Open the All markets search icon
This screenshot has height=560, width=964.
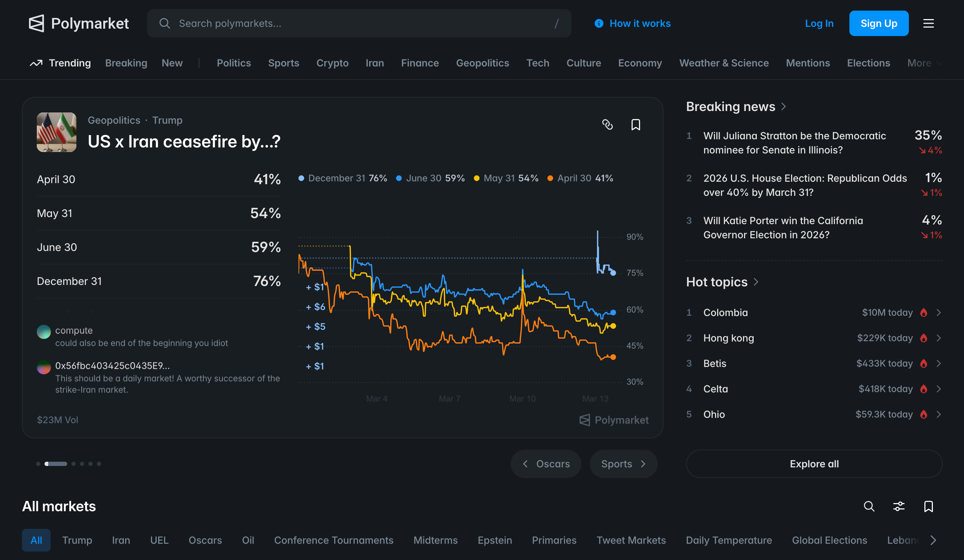pyautogui.click(x=869, y=507)
